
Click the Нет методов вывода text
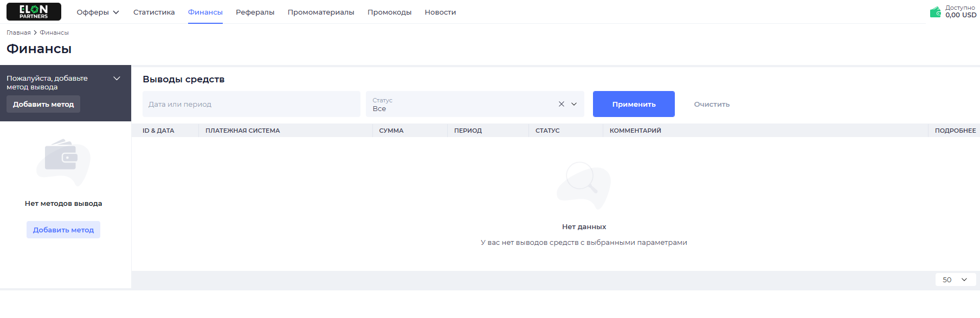pyautogui.click(x=63, y=204)
